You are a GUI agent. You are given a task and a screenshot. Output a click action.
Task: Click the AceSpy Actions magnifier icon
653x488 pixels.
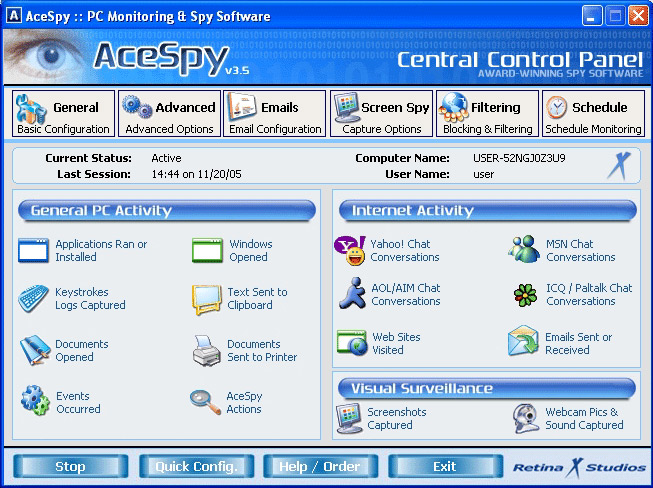tap(205, 402)
